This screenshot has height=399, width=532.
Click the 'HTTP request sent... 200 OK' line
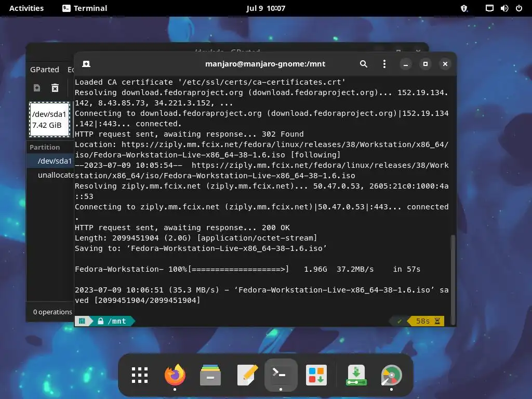[182, 228]
